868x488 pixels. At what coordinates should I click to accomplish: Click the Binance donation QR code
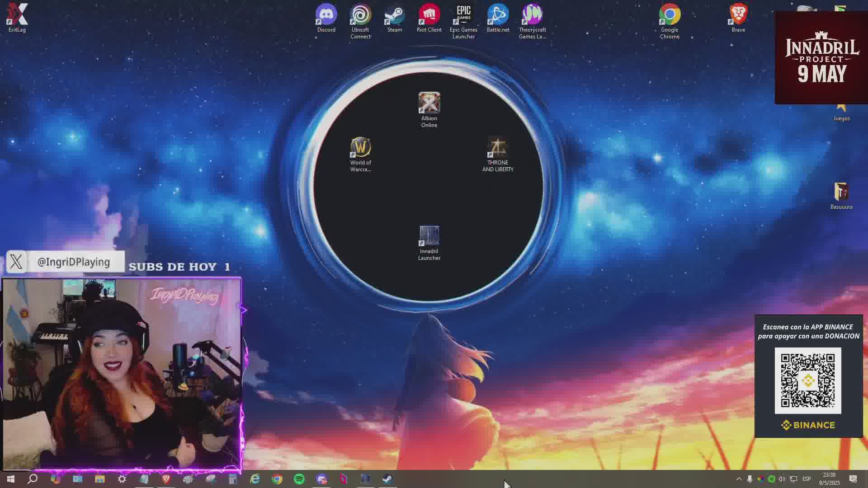click(x=808, y=380)
